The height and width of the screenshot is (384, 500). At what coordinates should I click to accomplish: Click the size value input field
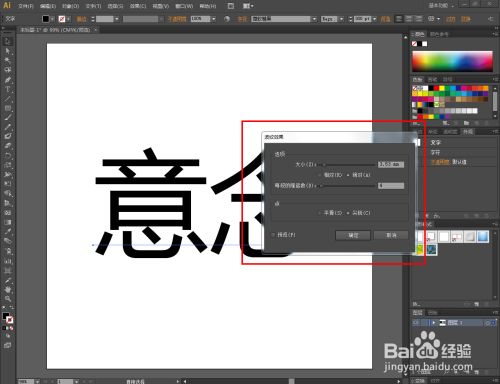tap(391, 165)
